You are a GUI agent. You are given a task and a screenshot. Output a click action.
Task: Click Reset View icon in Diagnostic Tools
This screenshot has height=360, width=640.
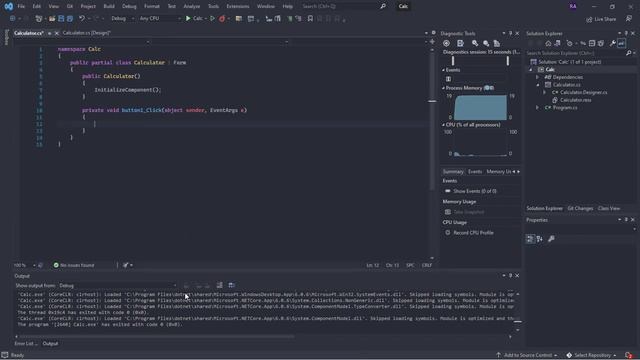[x=497, y=43]
